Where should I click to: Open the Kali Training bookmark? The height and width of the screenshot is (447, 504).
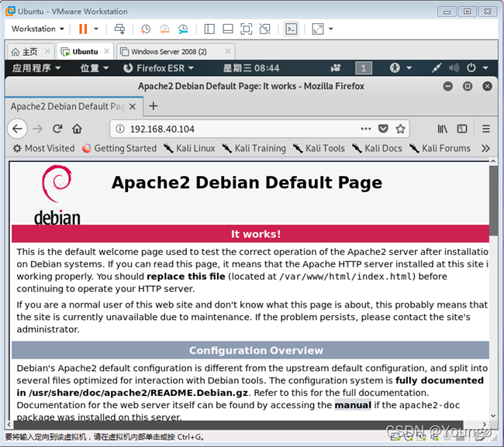[254, 149]
